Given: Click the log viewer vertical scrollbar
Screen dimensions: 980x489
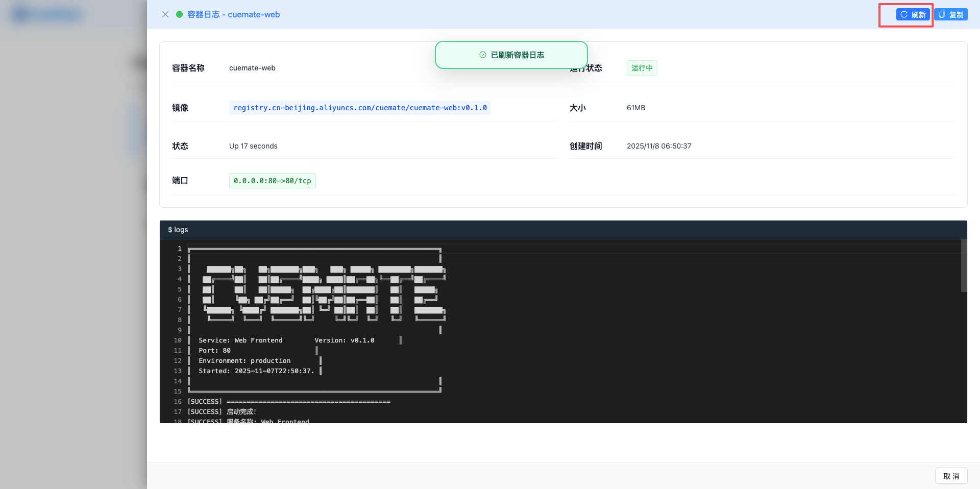Looking at the screenshot, I should (x=964, y=265).
